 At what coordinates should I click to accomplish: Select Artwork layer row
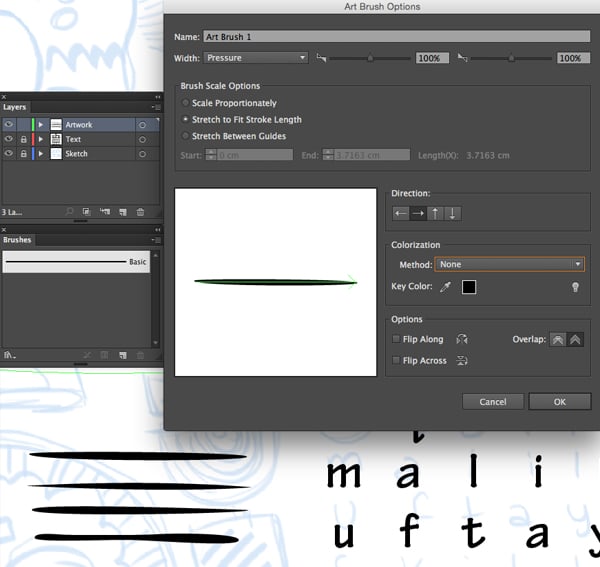click(80, 125)
